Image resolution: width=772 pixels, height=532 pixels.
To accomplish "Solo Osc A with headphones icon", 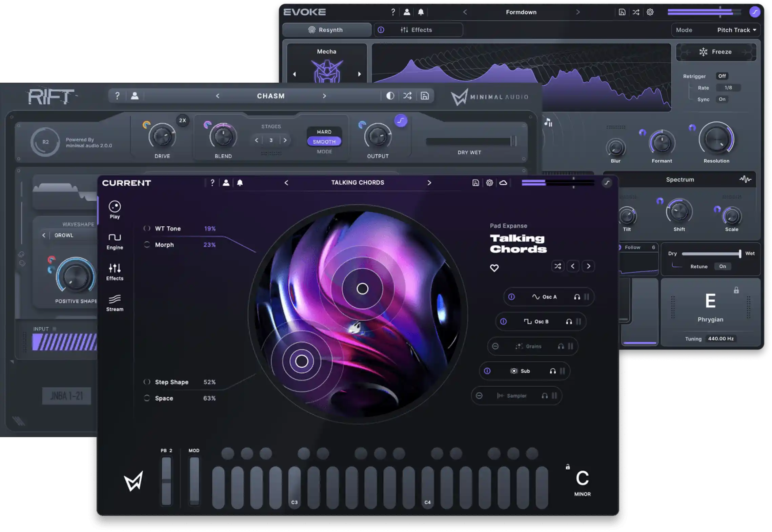I will coord(577,297).
